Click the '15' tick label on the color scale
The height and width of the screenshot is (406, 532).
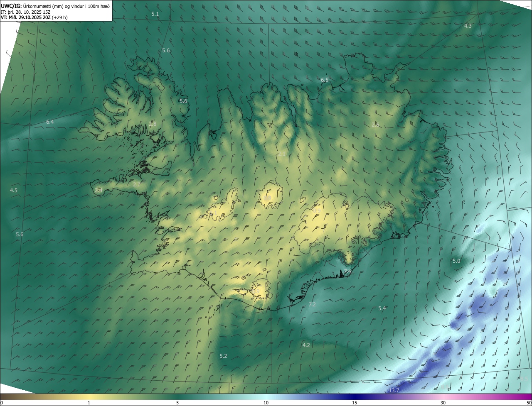355,403
